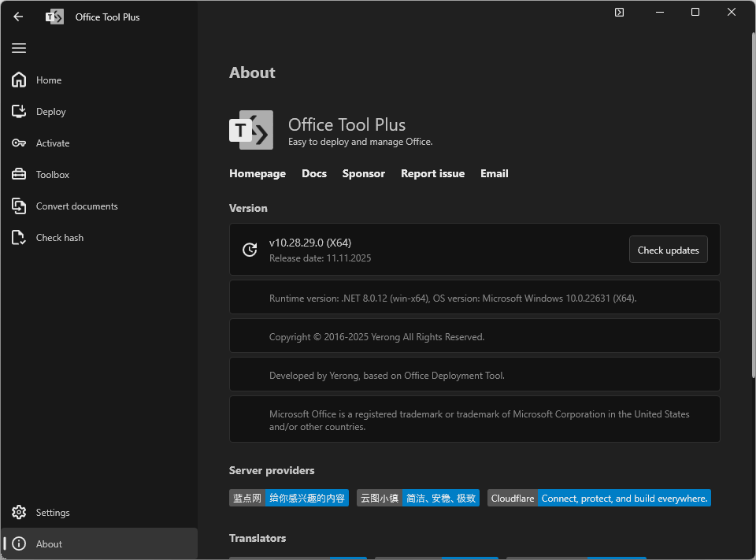
Task: Click the Translators heading
Action: pyautogui.click(x=258, y=538)
